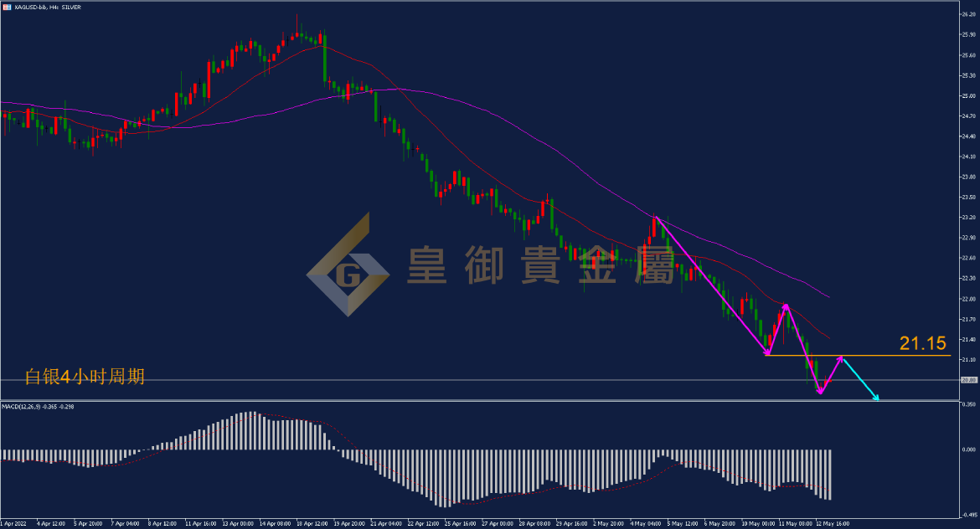This screenshot has height=529, width=980.
Task: Click the 白银4小时周期 text label
Action: [x=85, y=376]
